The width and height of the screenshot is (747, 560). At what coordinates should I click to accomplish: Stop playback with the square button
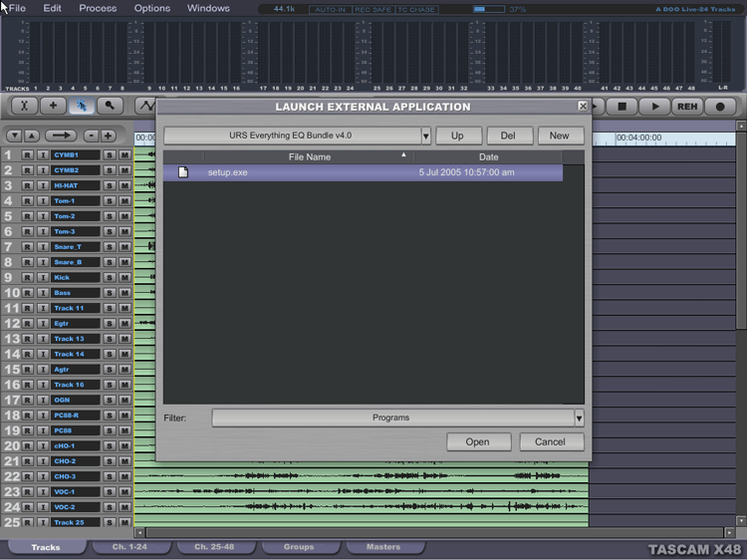click(622, 107)
